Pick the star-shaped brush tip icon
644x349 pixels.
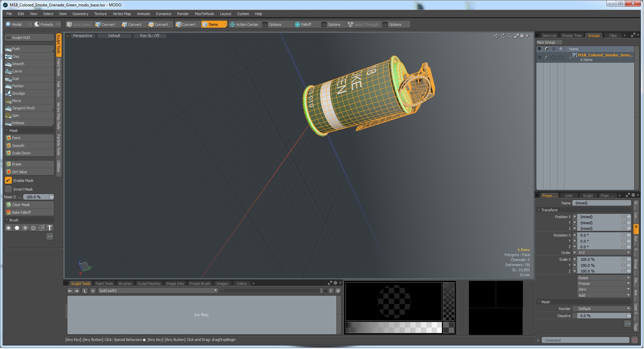pyautogui.click(x=33, y=228)
